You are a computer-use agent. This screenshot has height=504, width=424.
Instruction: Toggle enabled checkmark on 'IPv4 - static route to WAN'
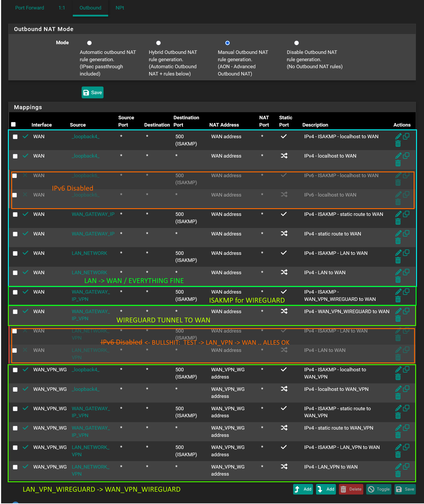point(26,234)
